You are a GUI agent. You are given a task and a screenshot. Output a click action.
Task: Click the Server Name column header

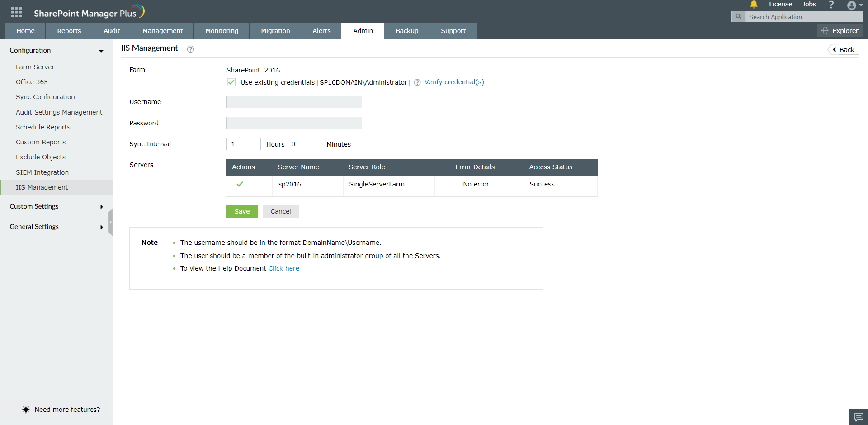pos(298,167)
